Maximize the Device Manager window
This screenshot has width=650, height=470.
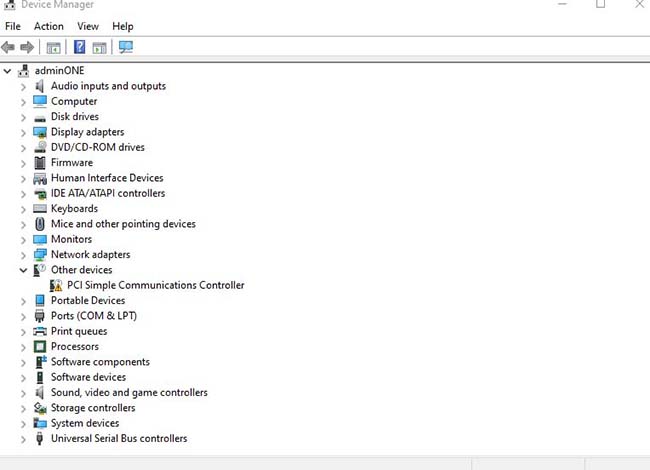(600, 4)
